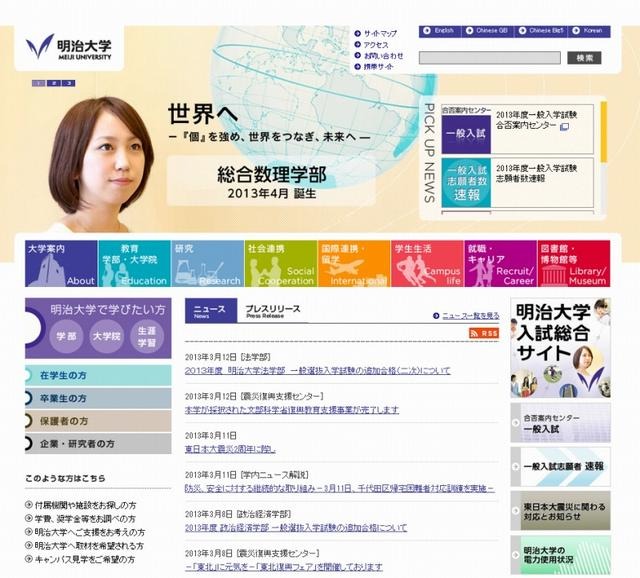This screenshot has height=578, width=640.
Task: Open the 文部科学省復興教育支援事業 news link
Action: click(x=292, y=410)
